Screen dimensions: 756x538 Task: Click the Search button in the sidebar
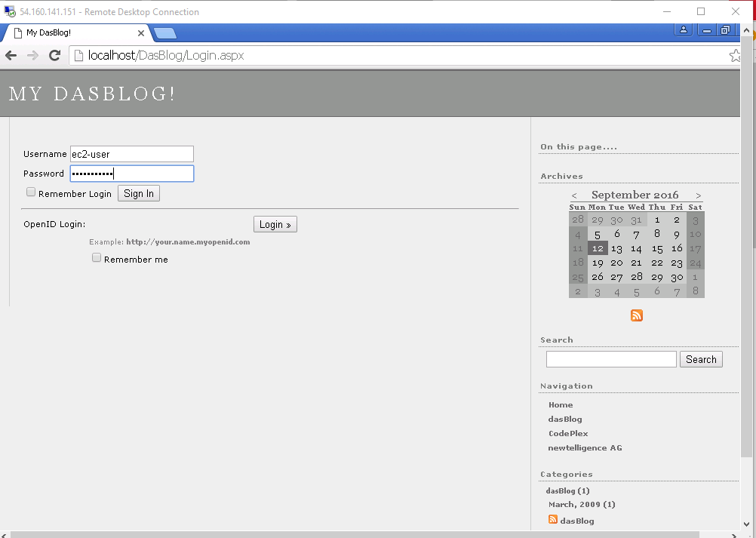click(x=701, y=359)
